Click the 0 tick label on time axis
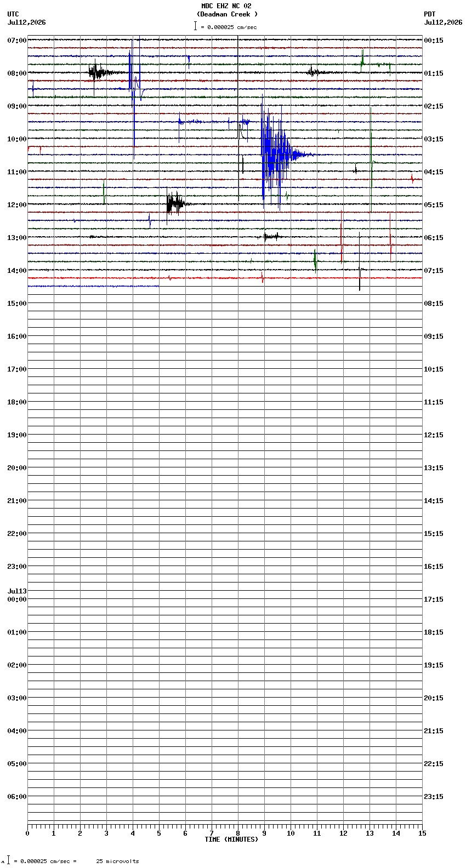The image size is (466, 868). tap(27, 833)
